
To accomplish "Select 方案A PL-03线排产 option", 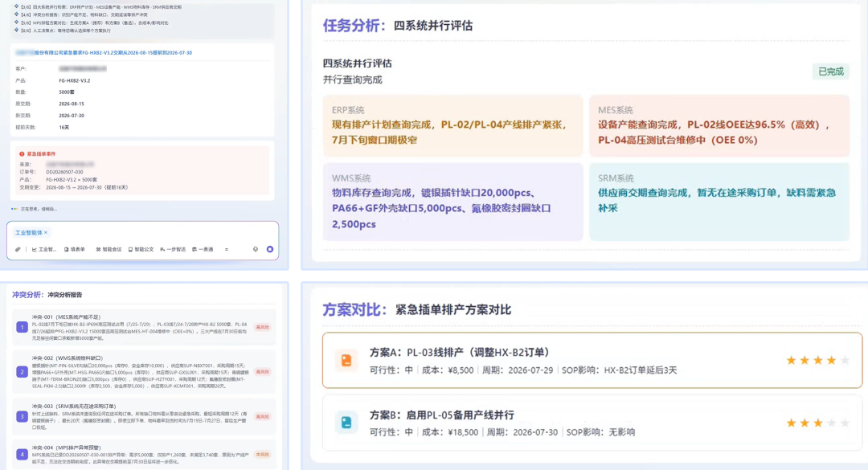I will coord(592,361).
